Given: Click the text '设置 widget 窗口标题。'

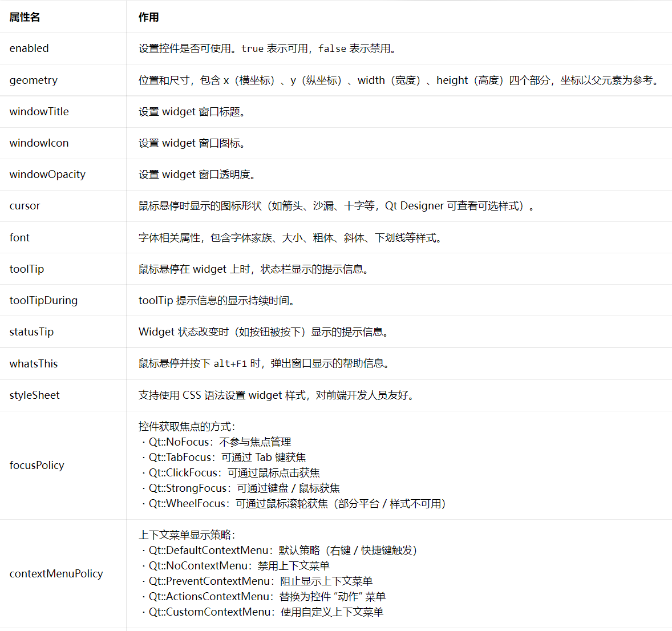Looking at the screenshot, I should 192,111.
